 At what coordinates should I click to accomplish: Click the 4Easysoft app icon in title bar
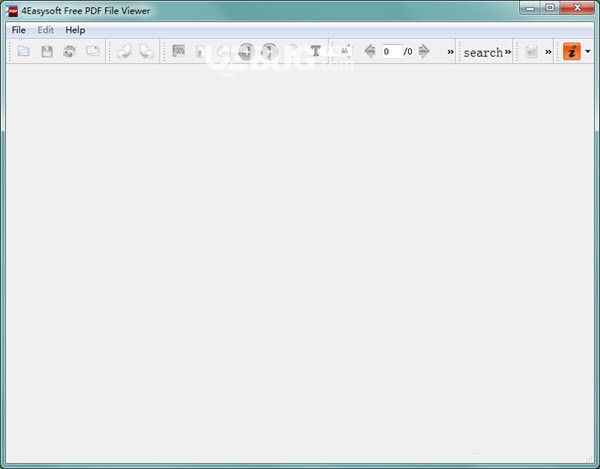(12, 11)
